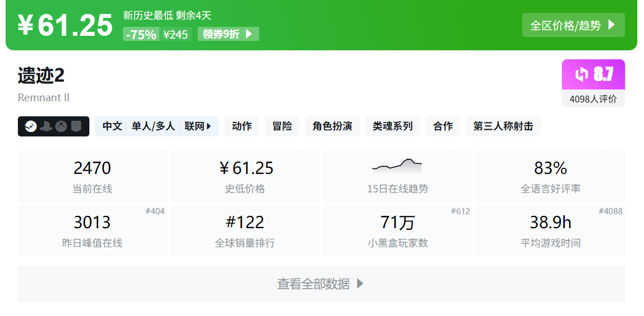This screenshot has width=644, height=316.
Task: Click the 领券9折 coupon button
Action: 228,34
